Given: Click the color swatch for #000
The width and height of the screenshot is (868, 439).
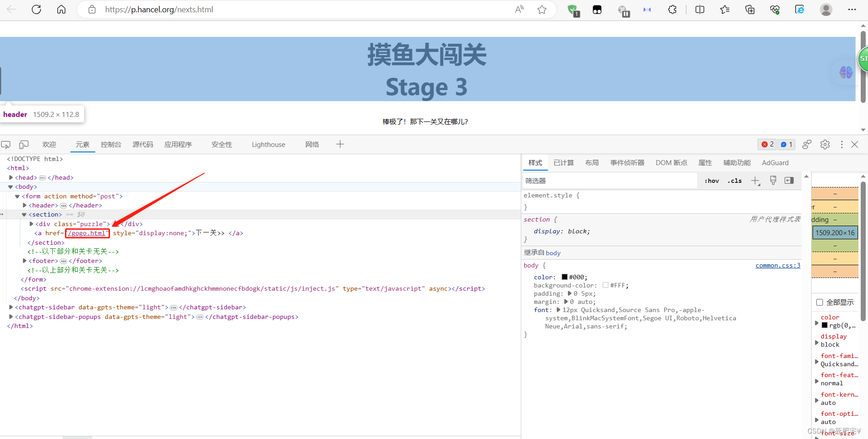Looking at the screenshot, I should coord(564,277).
